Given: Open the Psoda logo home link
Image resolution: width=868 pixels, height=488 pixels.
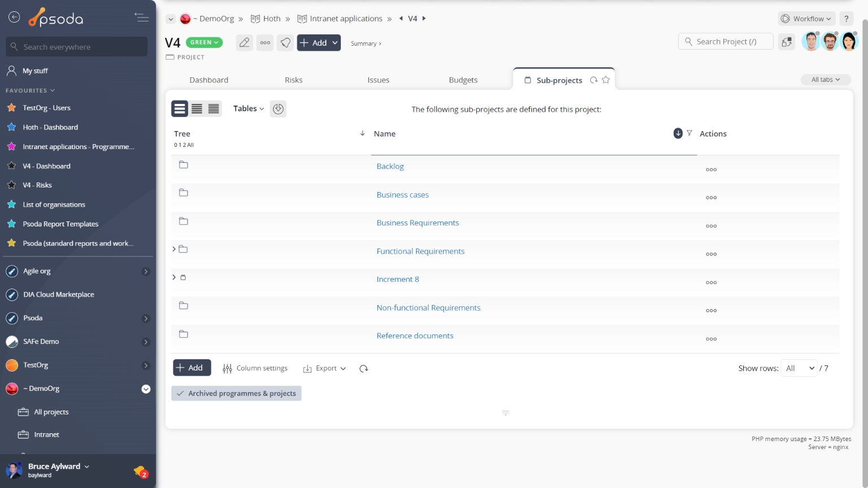Looking at the screenshot, I should pyautogui.click(x=56, y=18).
